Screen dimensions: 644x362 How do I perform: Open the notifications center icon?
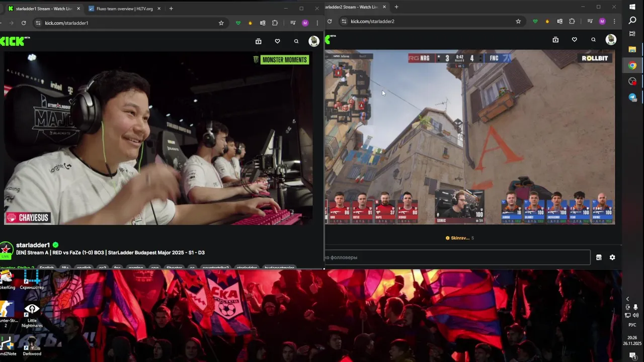pos(632,355)
